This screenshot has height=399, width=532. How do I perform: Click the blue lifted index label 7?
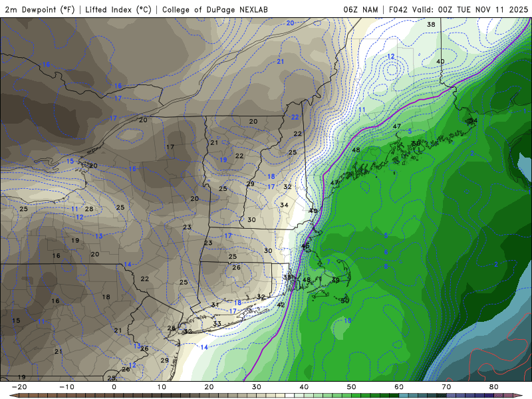[329, 262]
